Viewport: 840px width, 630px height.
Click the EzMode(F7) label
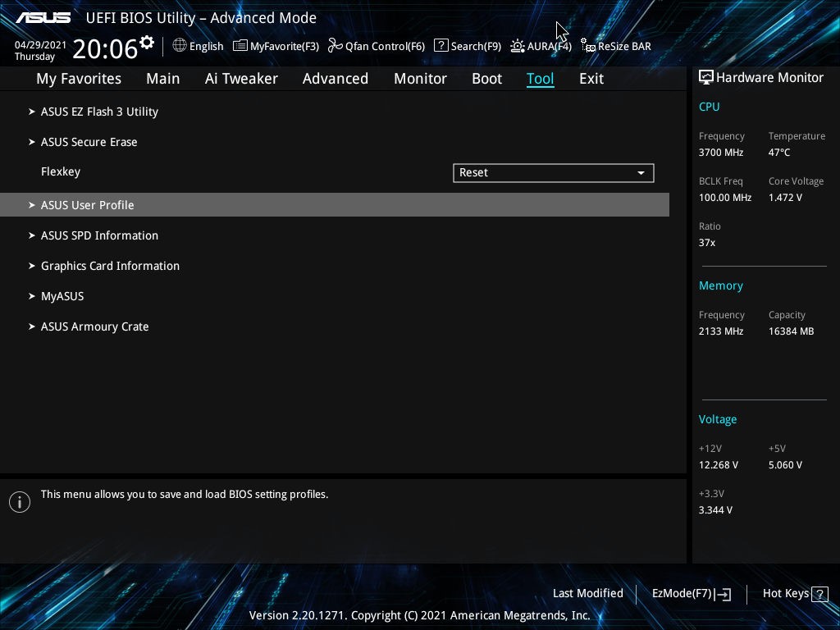click(x=682, y=594)
